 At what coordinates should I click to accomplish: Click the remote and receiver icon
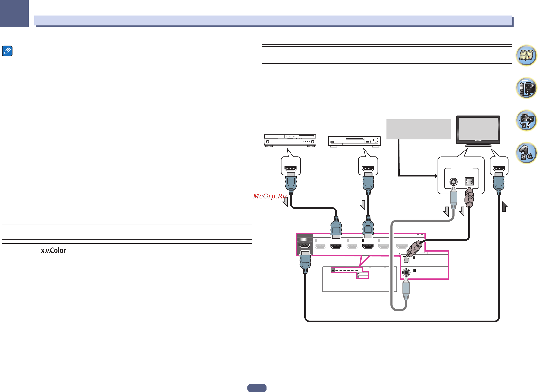(526, 88)
